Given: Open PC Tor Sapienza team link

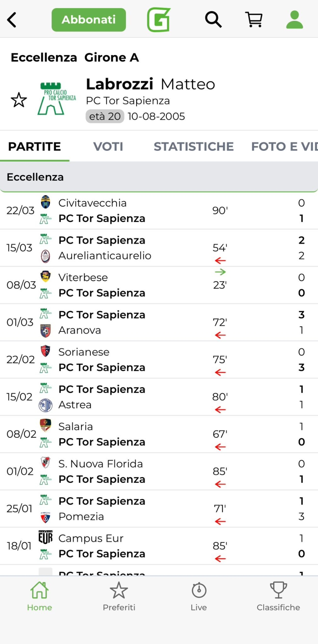Looking at the screenshot, I should [128, 101].
